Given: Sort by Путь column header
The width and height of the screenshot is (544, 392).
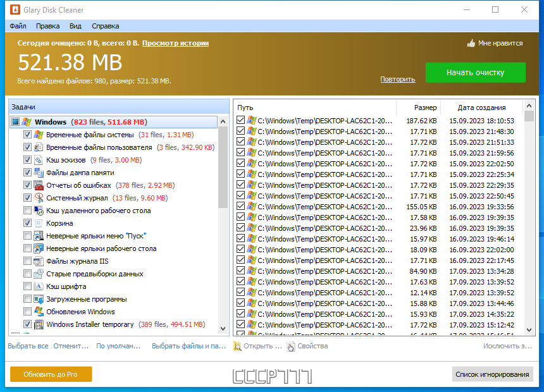Looking at the screenshot, I should (315, 107).
